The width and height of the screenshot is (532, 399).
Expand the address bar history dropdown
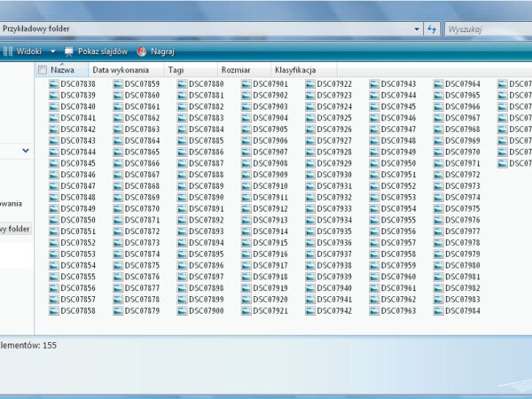coord(418,29)
